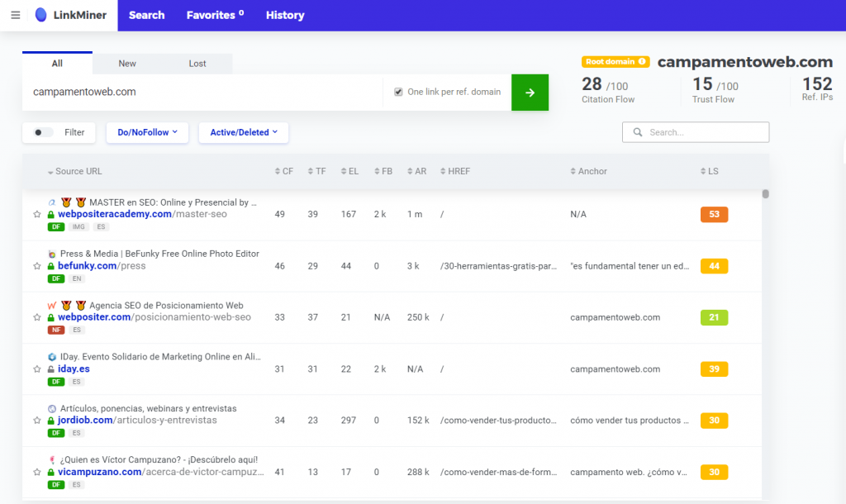This screenshot has width=846, height=504.
Task: Open the iday.es link
Action: point(74,369)
